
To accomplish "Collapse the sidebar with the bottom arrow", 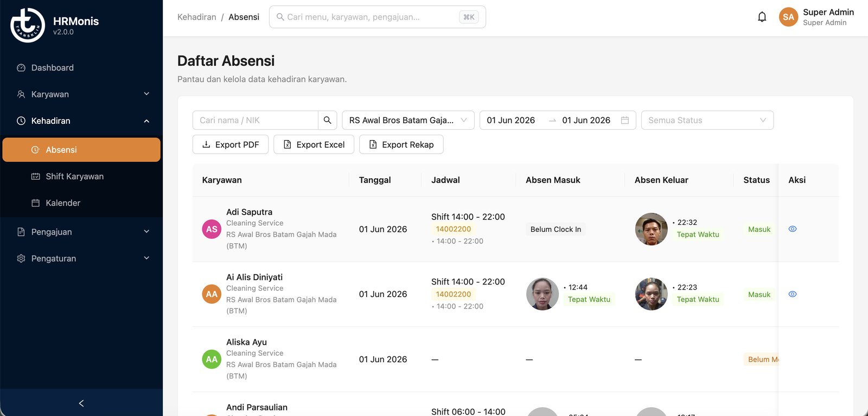I will [x=81, y=403].
